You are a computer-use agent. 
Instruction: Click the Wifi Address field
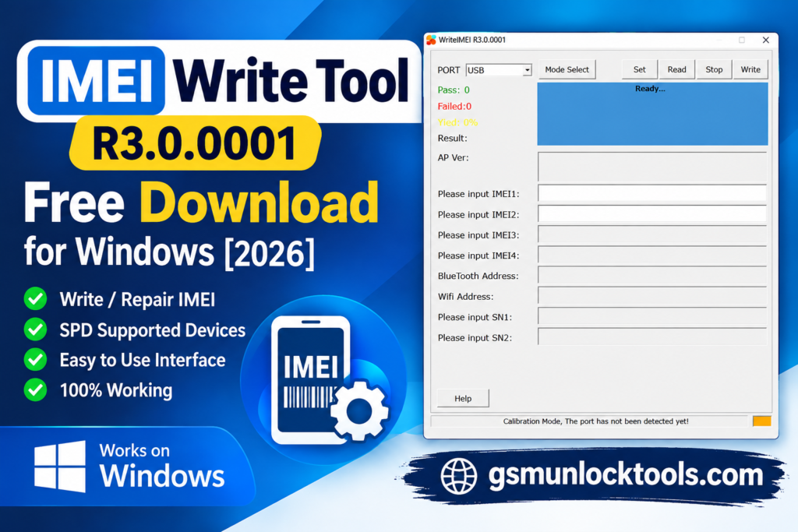point(652,296)
